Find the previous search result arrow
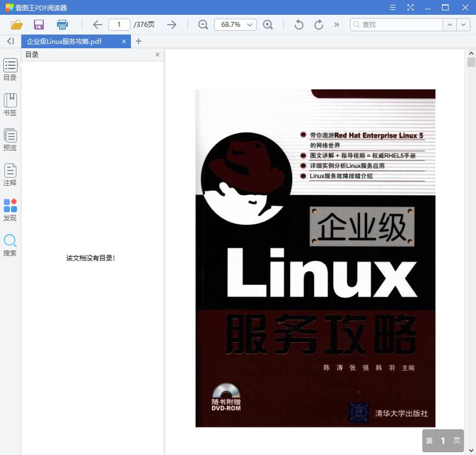The height and width of the screenshot is (455, 476). point(450,25)
